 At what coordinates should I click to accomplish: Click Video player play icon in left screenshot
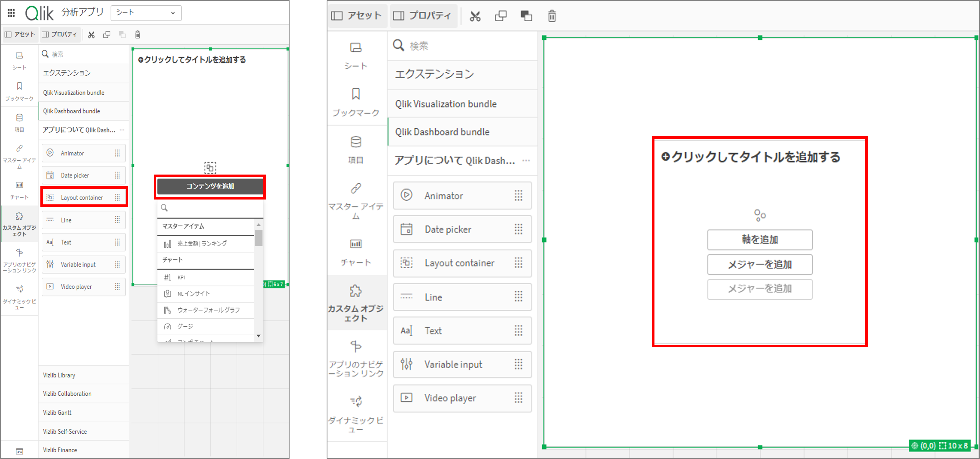tap(50, 286)
